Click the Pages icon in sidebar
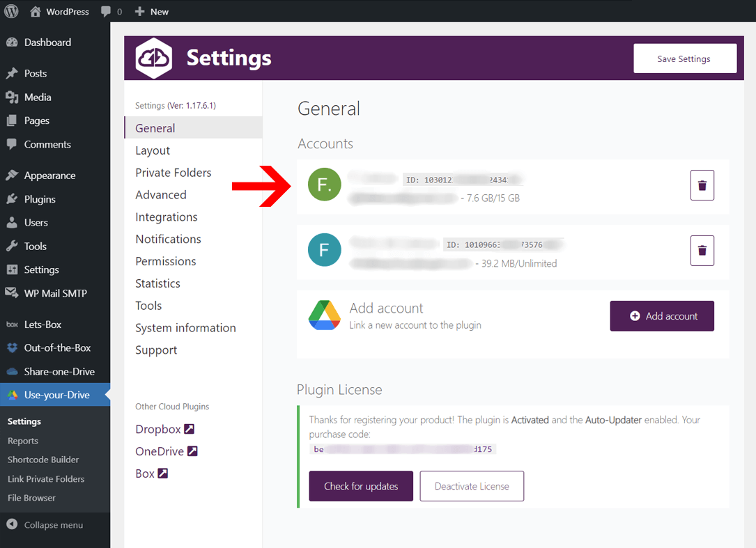The width and height of the screenshot is (756, 548). (12, 120)
